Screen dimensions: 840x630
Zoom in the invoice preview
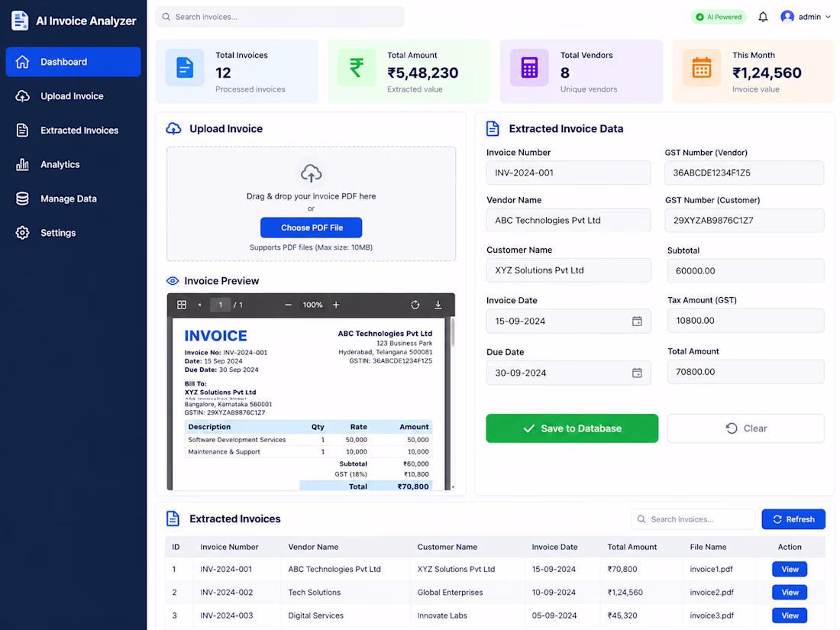pos(336,305)
